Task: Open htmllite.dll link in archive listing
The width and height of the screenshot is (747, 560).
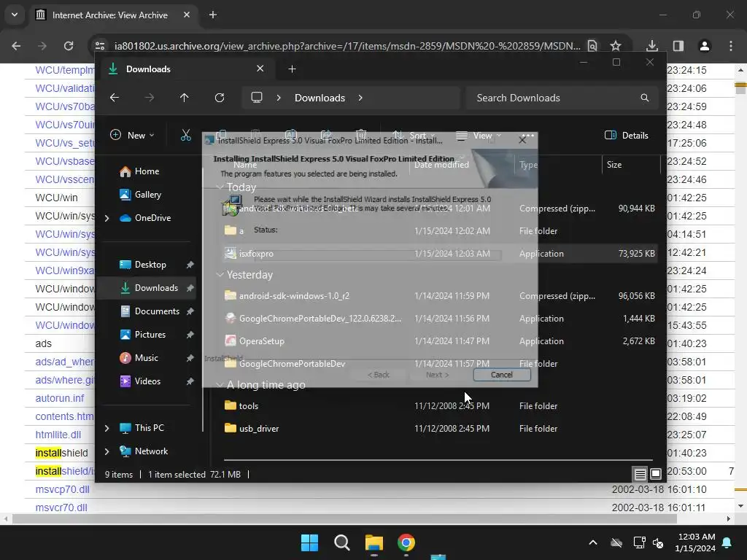Action: (x=58, y=435)
